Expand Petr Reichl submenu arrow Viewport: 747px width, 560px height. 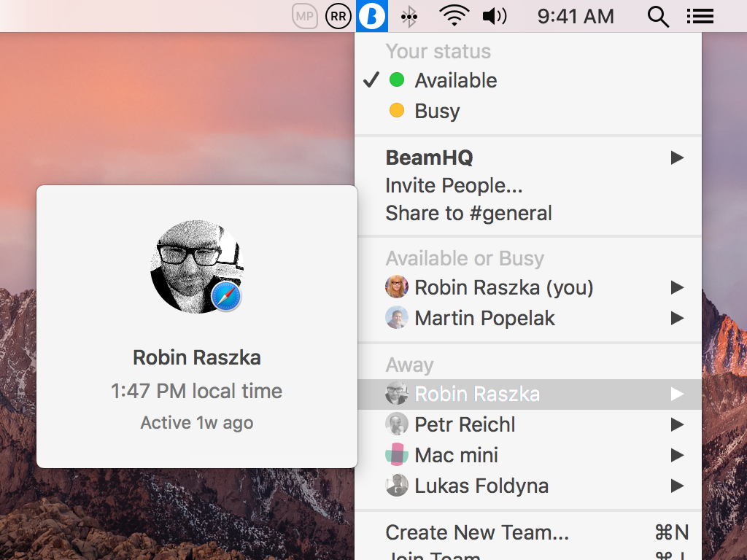point(677,424)
